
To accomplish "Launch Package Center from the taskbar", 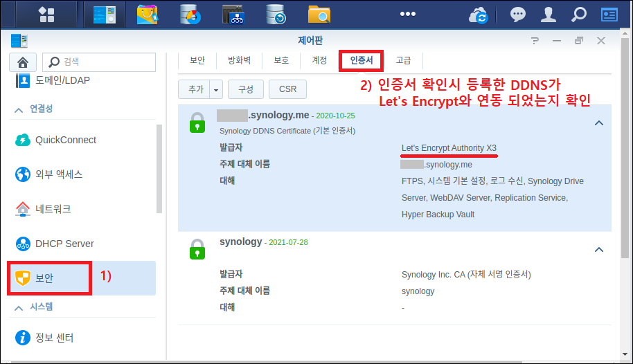I will tap(147, 15).
